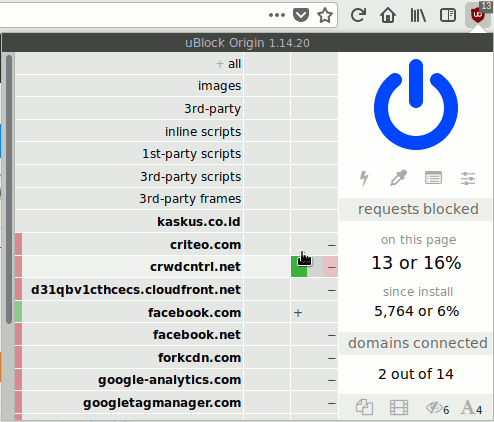Click local rule cell for google-analytics.com
Image resolution: width=494 pixels, height=422 pixels.
point(314,380)
